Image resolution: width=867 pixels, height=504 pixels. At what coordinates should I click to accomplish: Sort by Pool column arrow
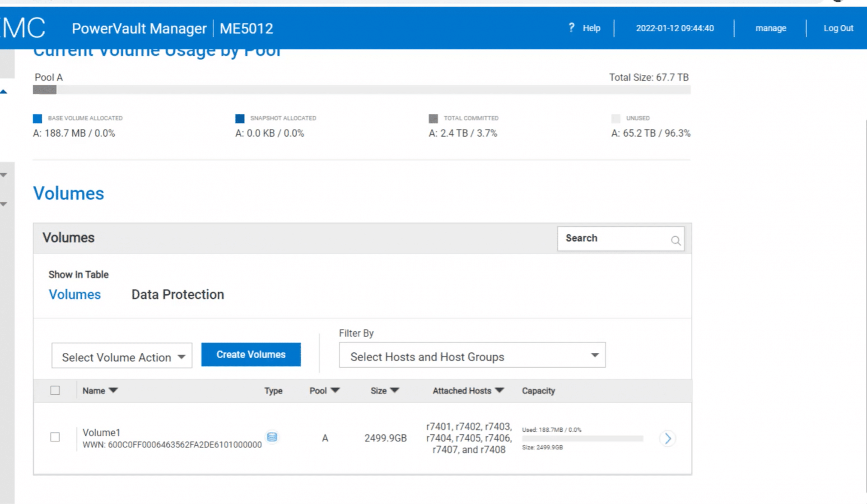335,390
